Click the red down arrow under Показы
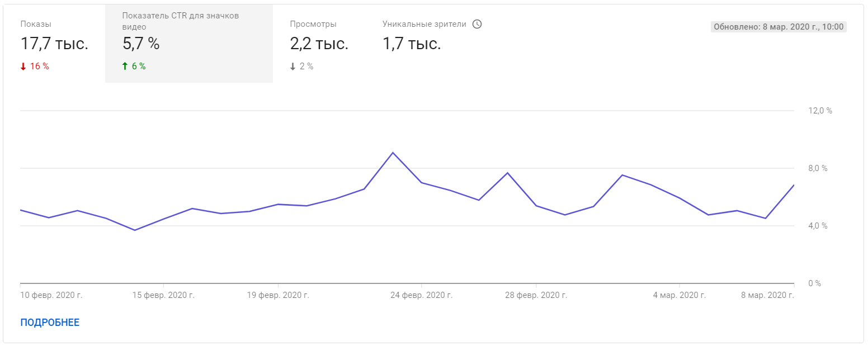This screenshot has height=346, width=868. coord(23,67)
